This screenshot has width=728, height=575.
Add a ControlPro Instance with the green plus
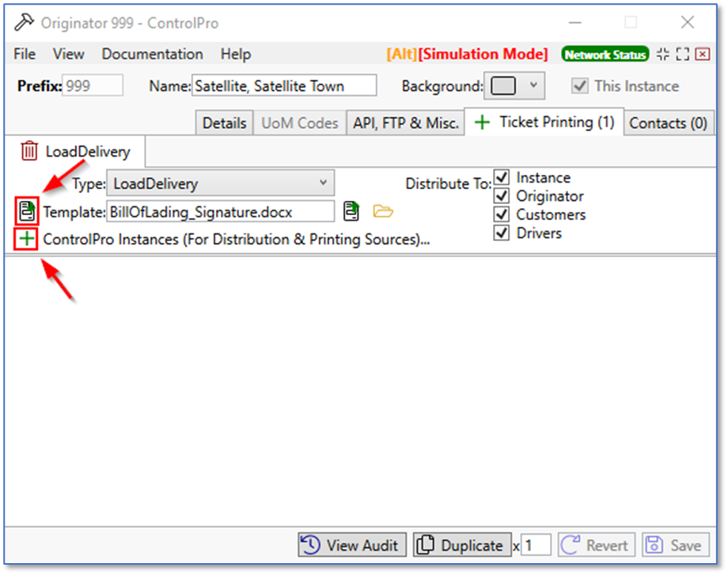click(25, 237)
